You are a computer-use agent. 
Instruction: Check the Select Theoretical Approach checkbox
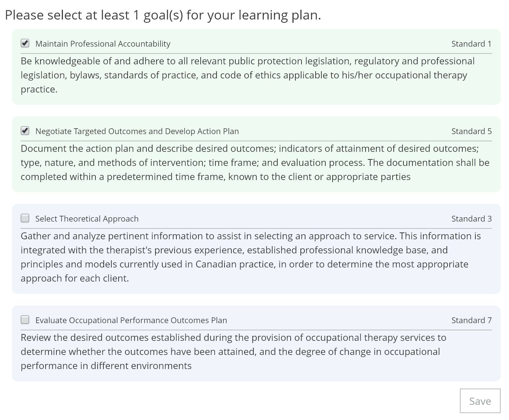coord(25,218)
